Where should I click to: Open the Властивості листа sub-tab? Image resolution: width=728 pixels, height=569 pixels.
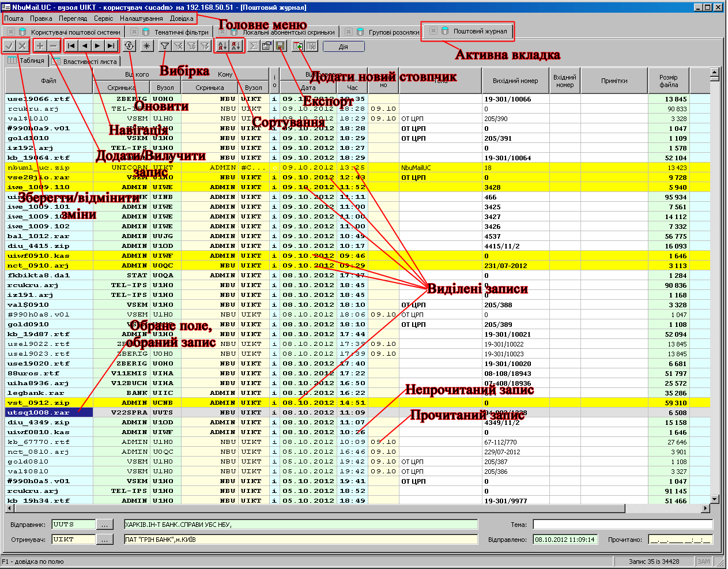tap(84, 61)
